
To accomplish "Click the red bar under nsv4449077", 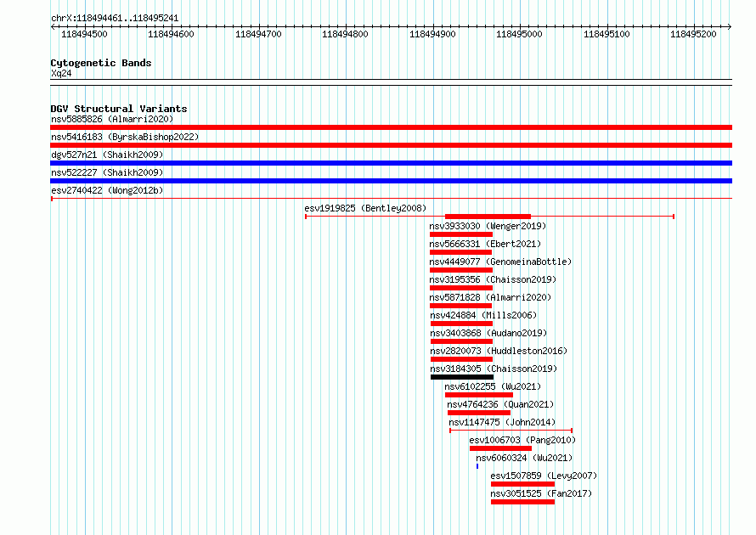I will point(461,270).
